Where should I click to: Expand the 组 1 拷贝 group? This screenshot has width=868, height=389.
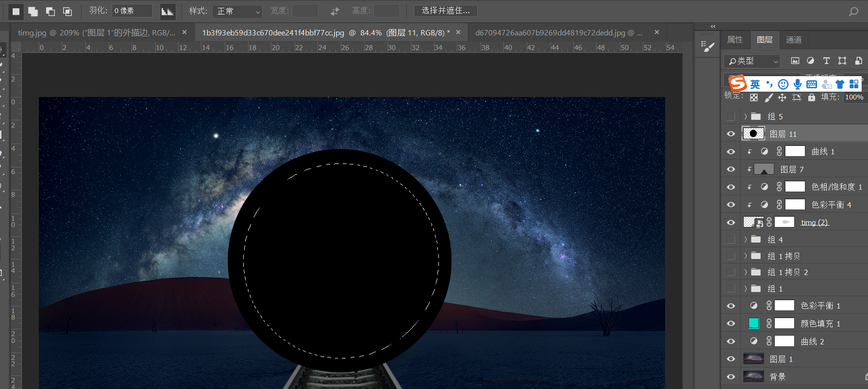[746, 256]
